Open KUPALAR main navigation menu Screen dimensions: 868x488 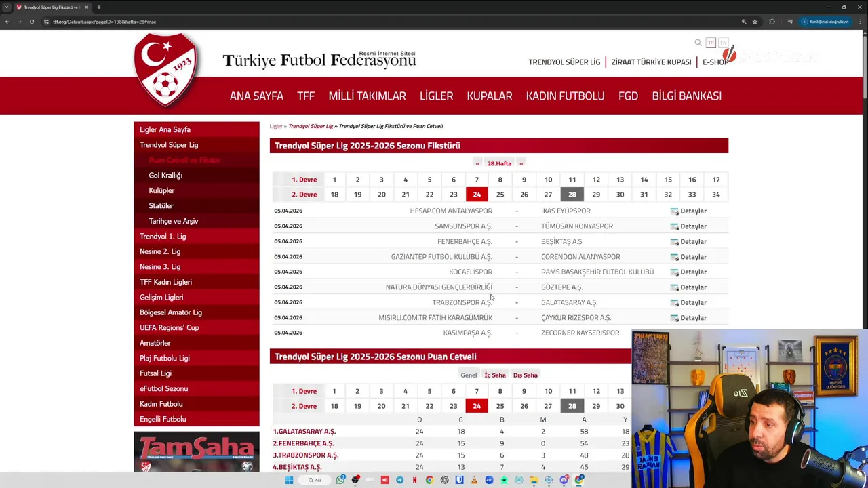click(x=490, y=96)
